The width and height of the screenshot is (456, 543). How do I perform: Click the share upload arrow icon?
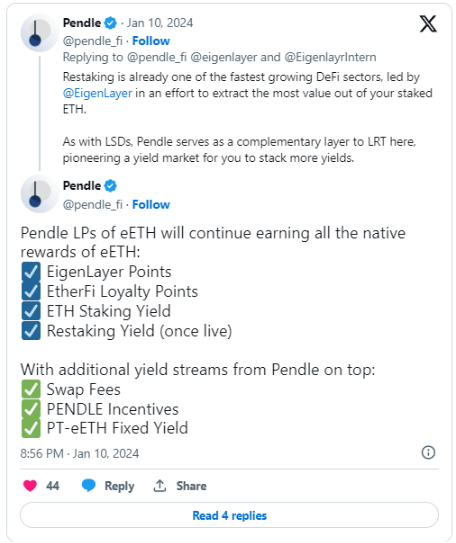tap(160, 486)
